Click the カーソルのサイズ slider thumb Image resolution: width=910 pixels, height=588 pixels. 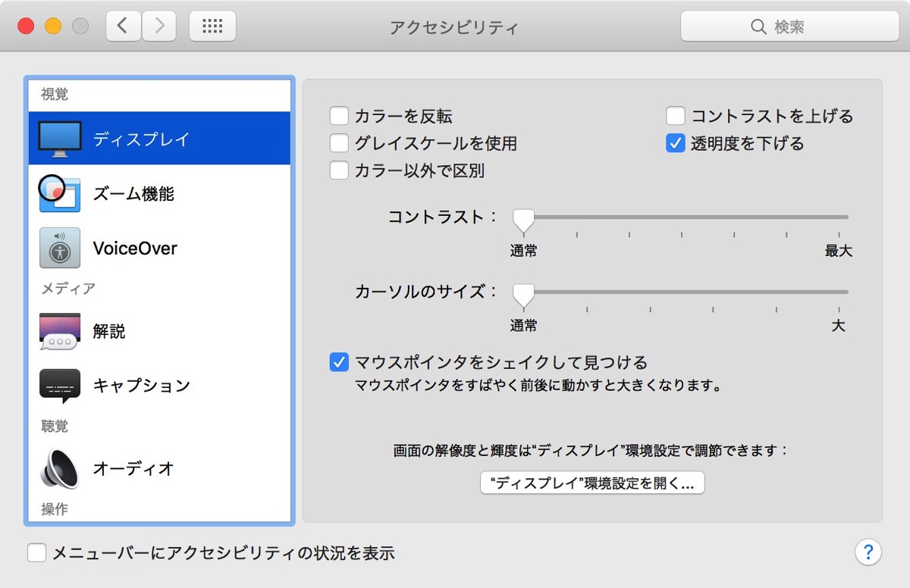click(523, 294)
